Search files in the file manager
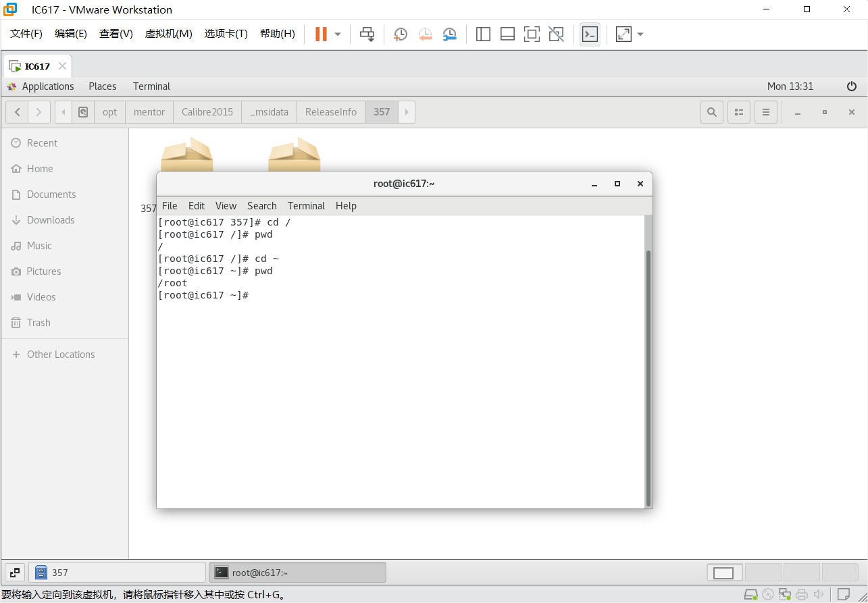The height and width of the screenshot is (603, 868). pyautogui.click(x=712, y=112)
